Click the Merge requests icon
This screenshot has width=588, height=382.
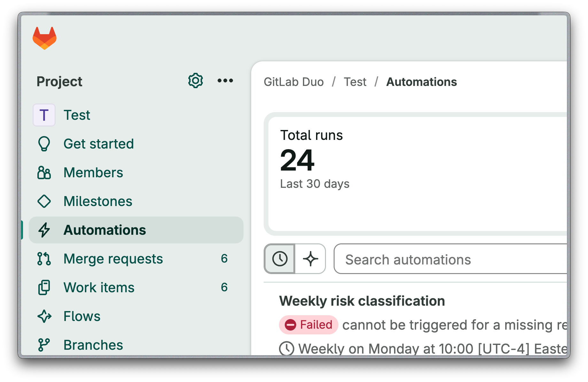(44, 259)
